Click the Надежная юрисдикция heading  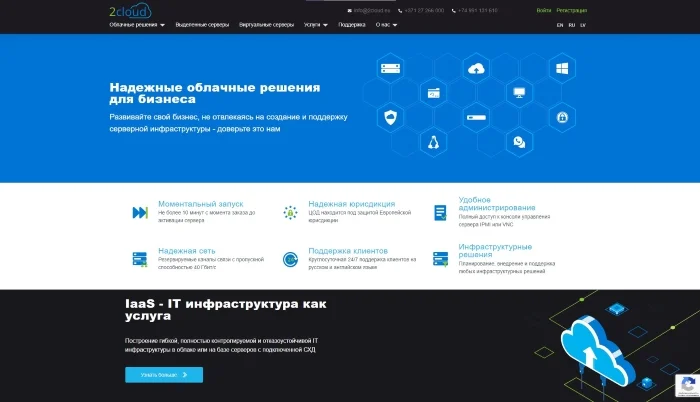352,204
